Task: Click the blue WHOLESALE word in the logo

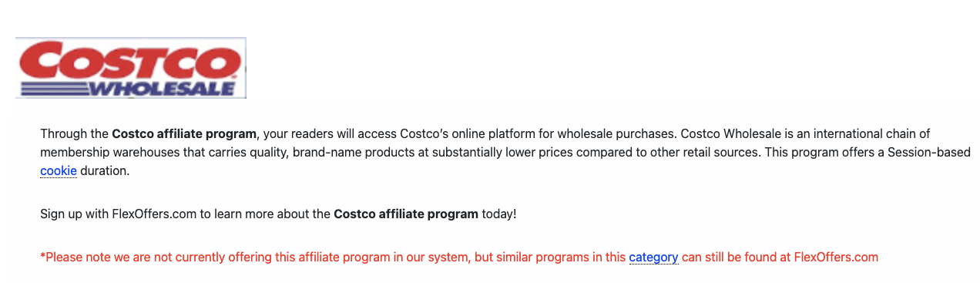Action: pyautogui.click(x=163, y=87)
